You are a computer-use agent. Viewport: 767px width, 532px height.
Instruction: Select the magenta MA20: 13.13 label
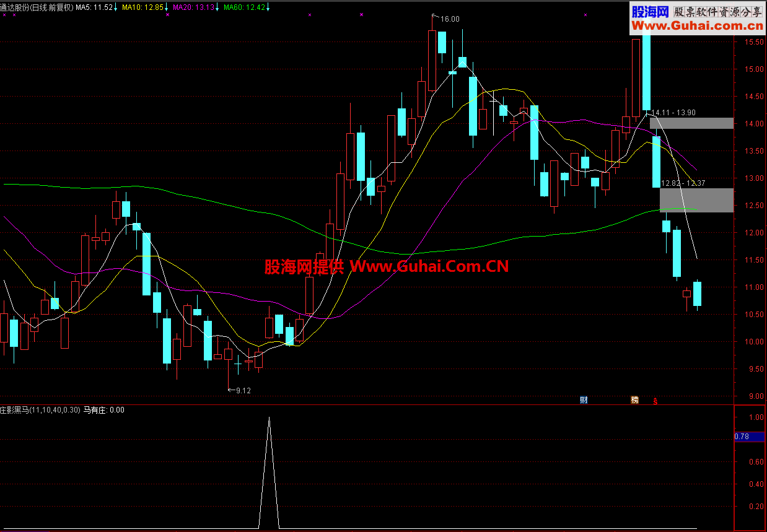[x=194, y=7]
